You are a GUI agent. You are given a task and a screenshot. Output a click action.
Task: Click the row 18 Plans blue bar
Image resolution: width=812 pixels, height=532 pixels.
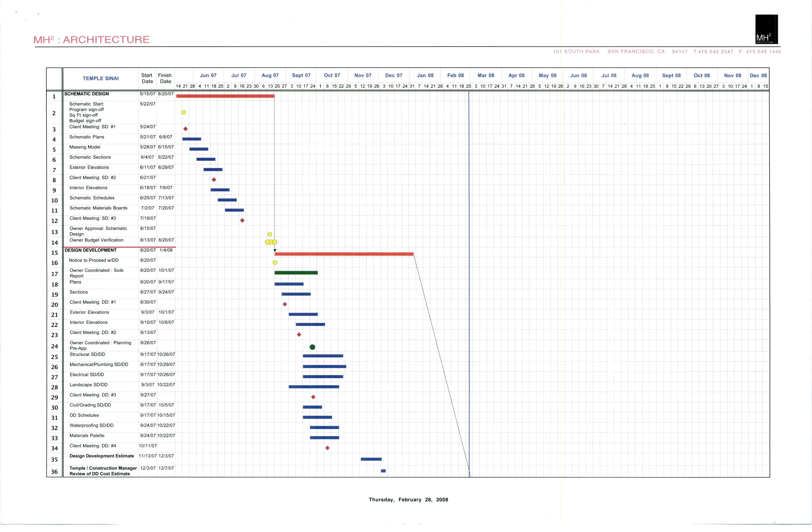click(x=289, y=284)
